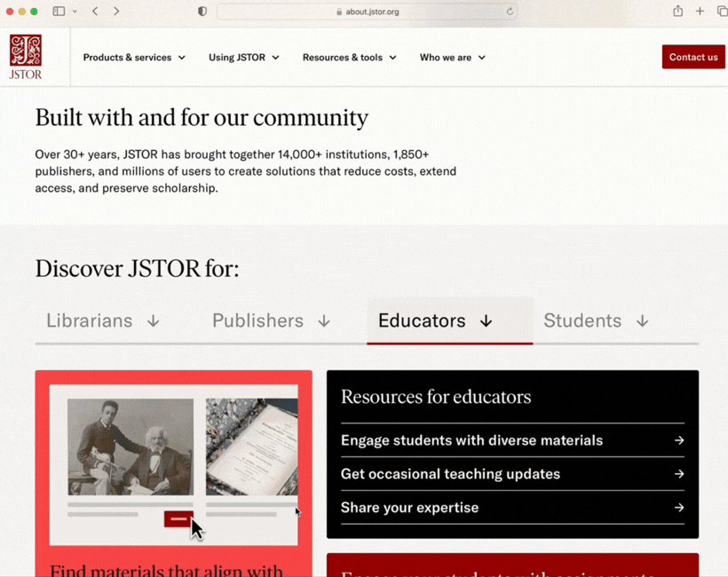Click arrow icon on Share your expertise row
The height and width of the screenshot is (577, 728).
(x=679, y=508)
